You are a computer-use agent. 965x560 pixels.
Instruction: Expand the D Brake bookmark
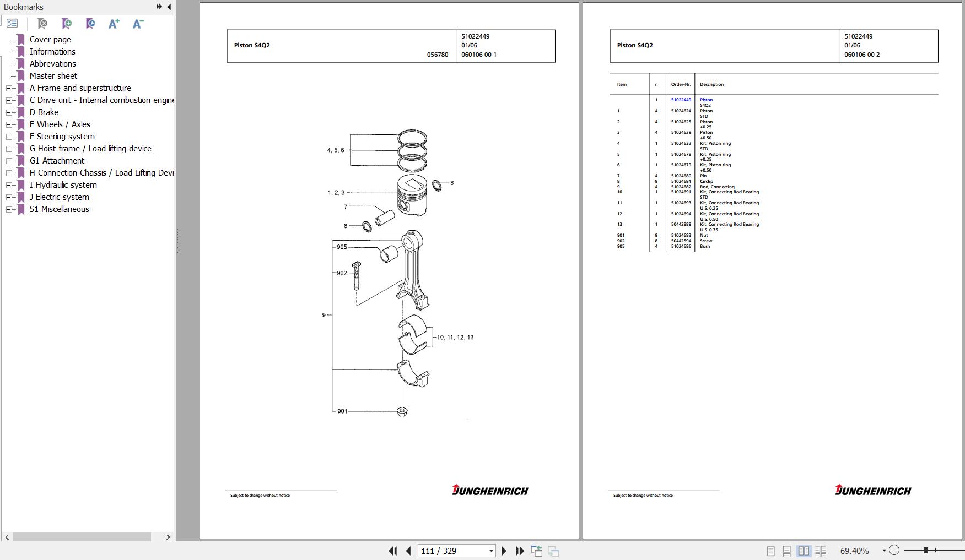[x=9, y=112]
